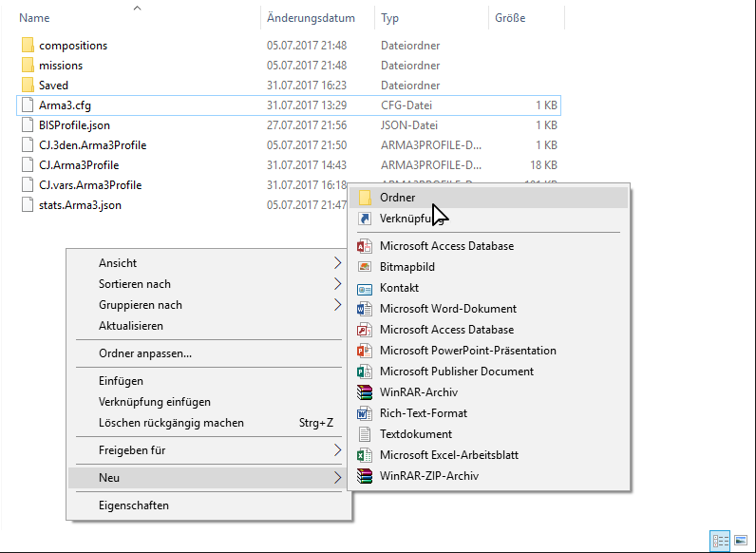Image resolution: width=756 pixels, height=553 pixels.
Task: Expand the Freigeben für submenu arrow
Action: pos(337,450)
